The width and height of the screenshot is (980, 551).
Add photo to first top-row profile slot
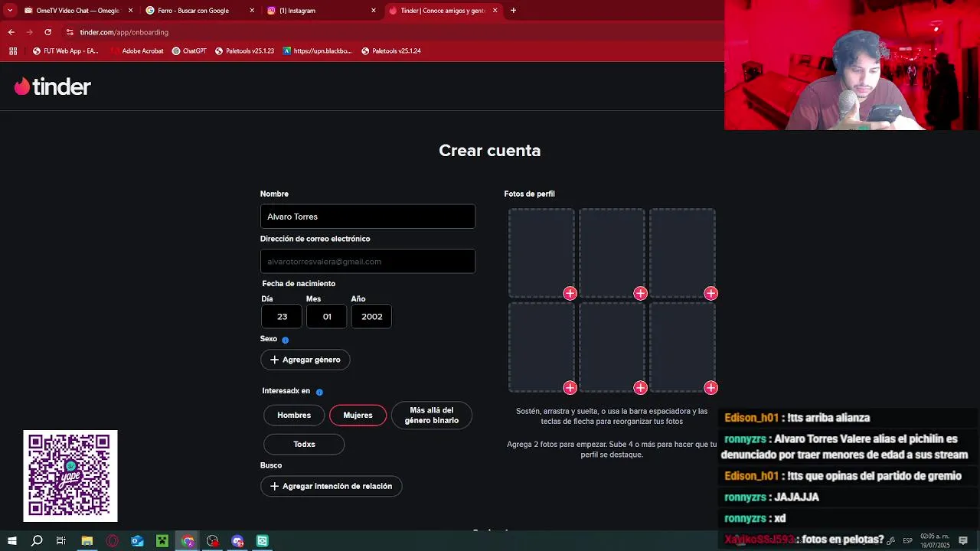570,293
